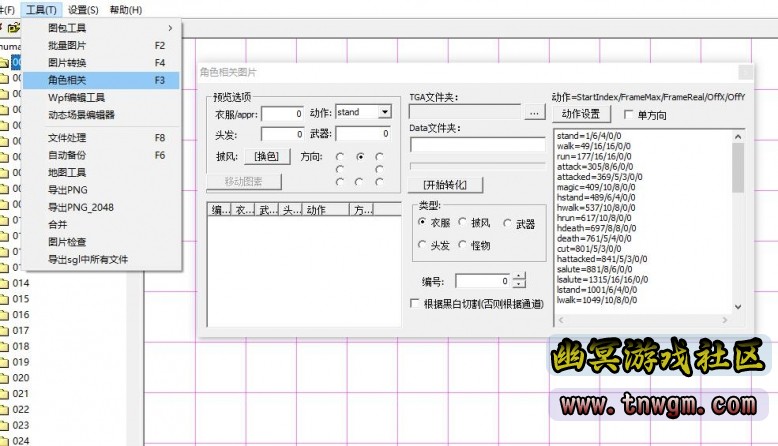Select the upper-left 方向 radio button
Screen dimensions: 778x446
pos(340,157)
